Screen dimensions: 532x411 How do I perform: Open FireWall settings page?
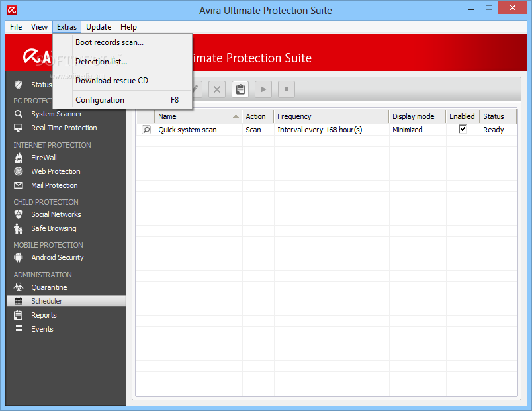pyautogui.click(x=44, y=158)
